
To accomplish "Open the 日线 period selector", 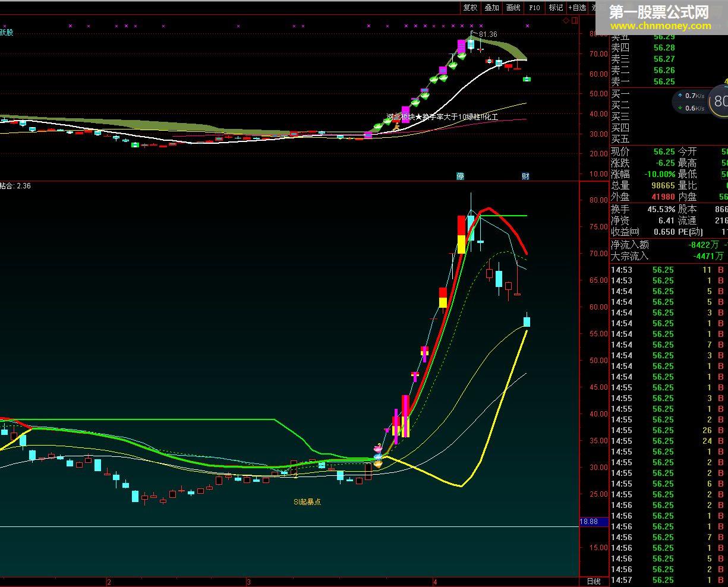I will click(593, 581).
